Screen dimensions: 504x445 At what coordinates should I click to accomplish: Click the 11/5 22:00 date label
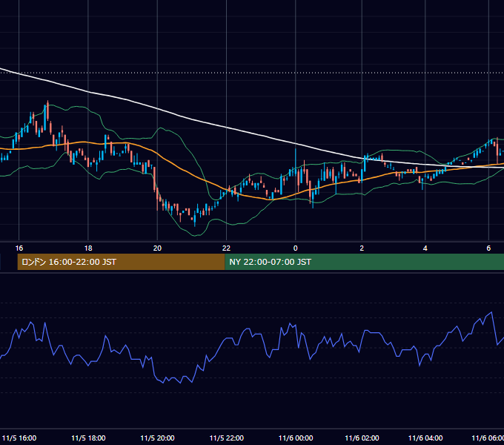click(227, 438)
